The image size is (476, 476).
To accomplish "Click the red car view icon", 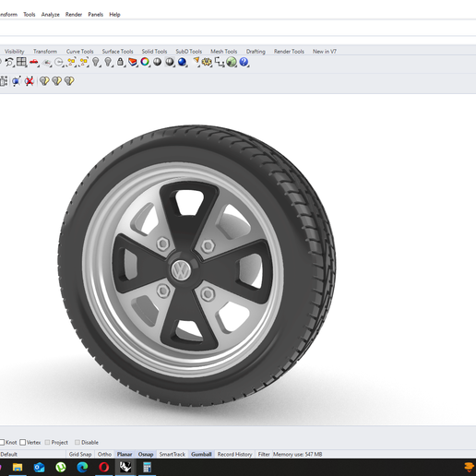I will tap(34, 63).
